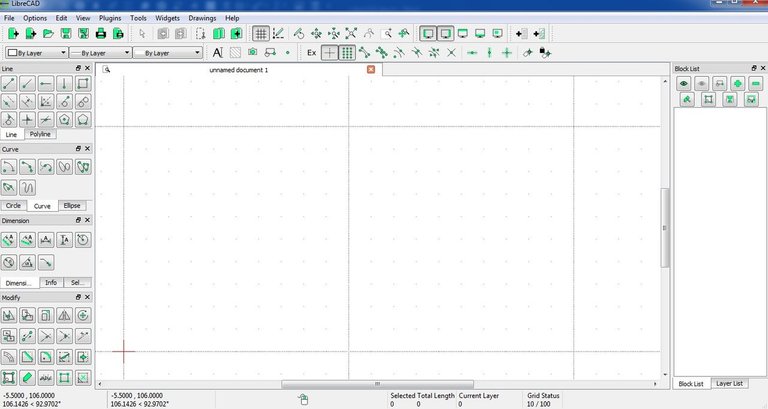
Task: Toggle Exclusive Snap Mode (Ex)
Action: pyautogui.click(x=312, y=52)
